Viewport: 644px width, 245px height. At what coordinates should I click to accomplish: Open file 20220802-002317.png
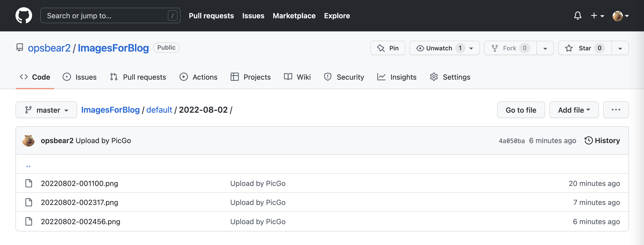[x=79, y=202]
